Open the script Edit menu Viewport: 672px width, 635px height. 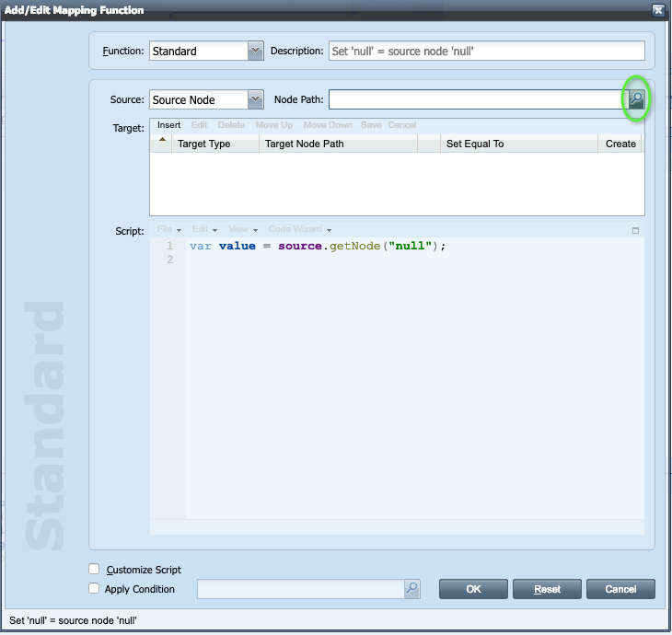click(x=204, y=229)
